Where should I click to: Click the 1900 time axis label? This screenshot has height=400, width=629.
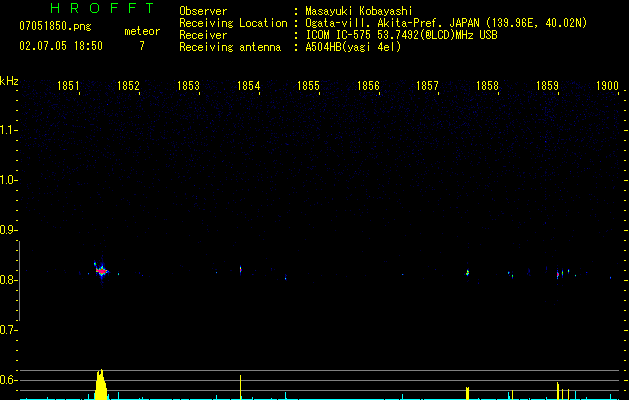click(607, 86)
